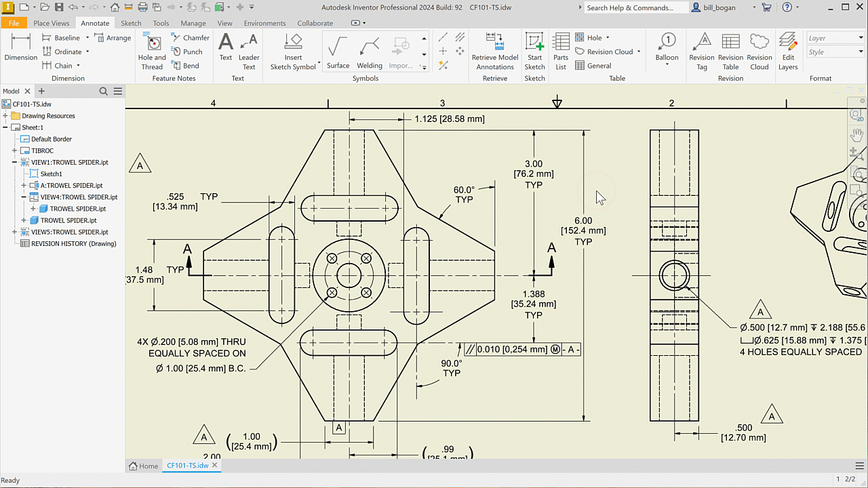
Task: Insert a Parts List
Action: click(x=561, y=51)
